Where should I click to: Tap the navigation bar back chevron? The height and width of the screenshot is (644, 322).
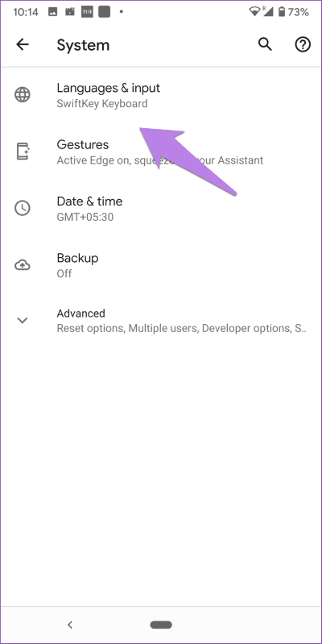coord(70,625)
